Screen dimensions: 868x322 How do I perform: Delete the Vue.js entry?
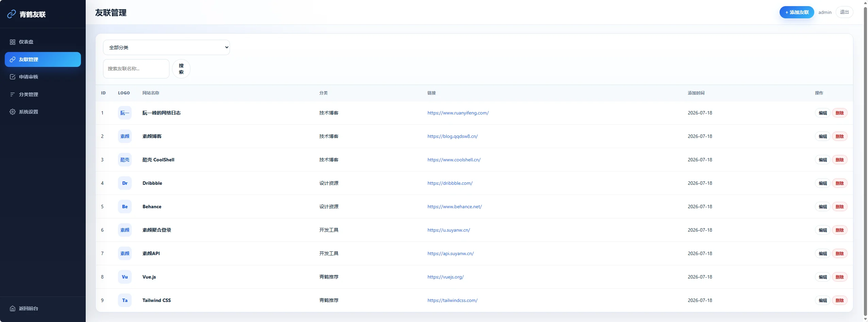(840, 277)
